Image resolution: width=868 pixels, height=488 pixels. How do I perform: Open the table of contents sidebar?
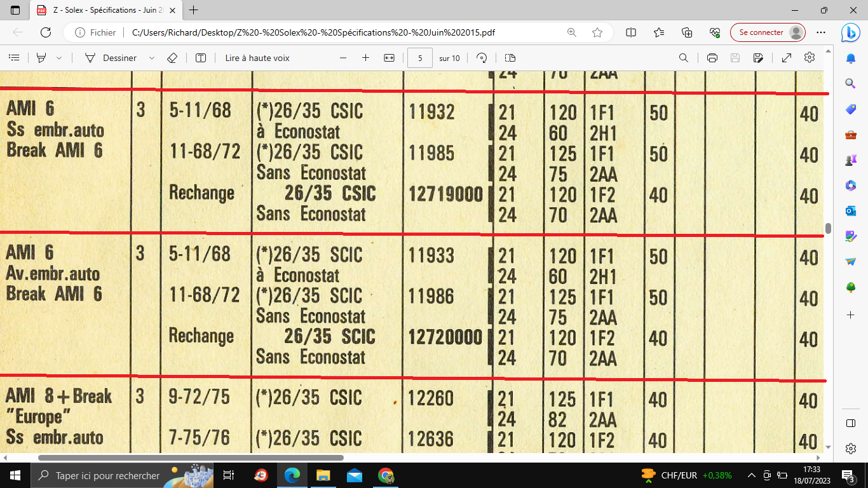tap(13, 58)
